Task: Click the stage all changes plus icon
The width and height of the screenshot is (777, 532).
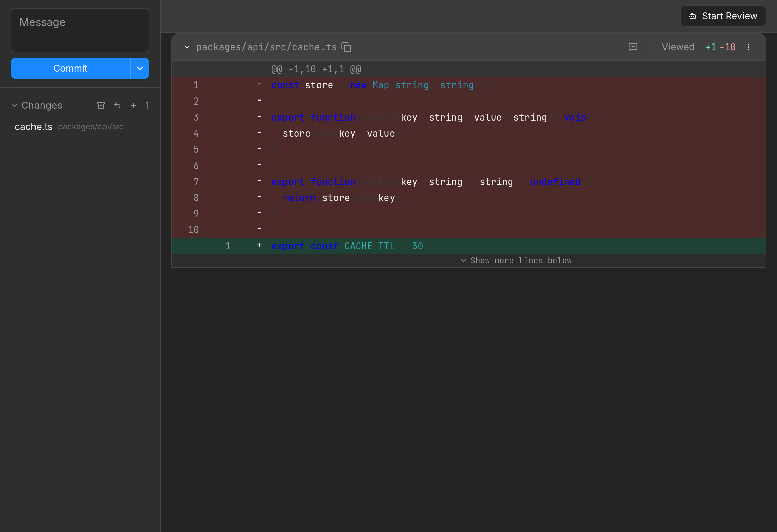Action: pyautogui.click(x=133, y=105)
